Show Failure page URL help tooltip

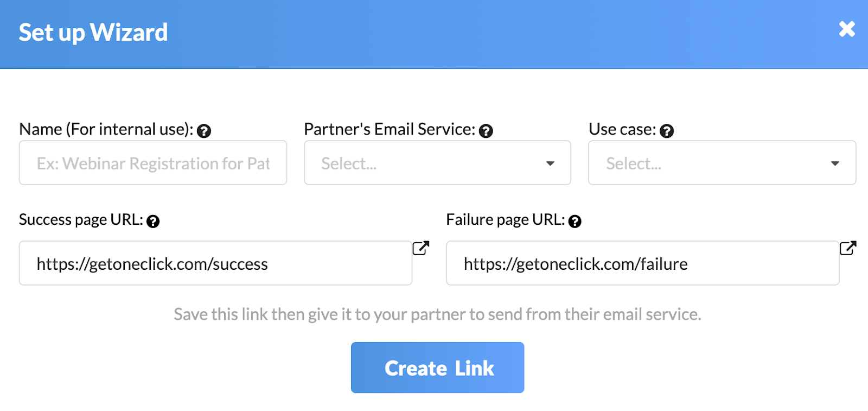575,221
